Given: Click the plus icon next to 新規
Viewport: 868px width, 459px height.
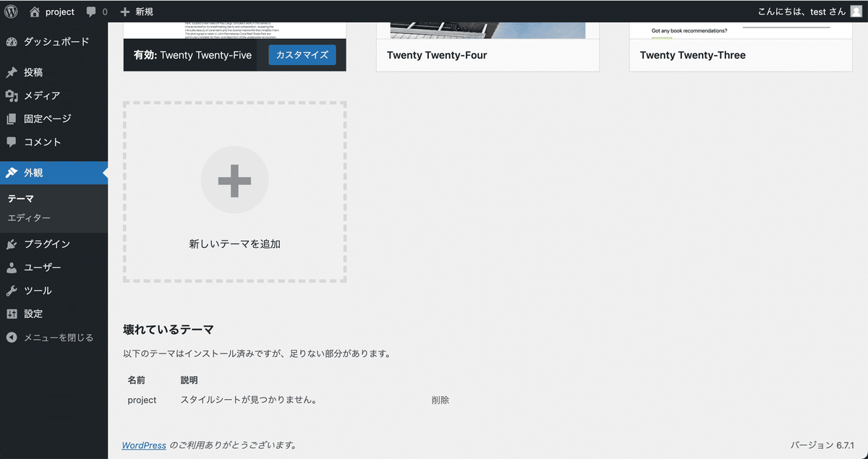Looking at the screenshot, I should (x=125, y=12).
